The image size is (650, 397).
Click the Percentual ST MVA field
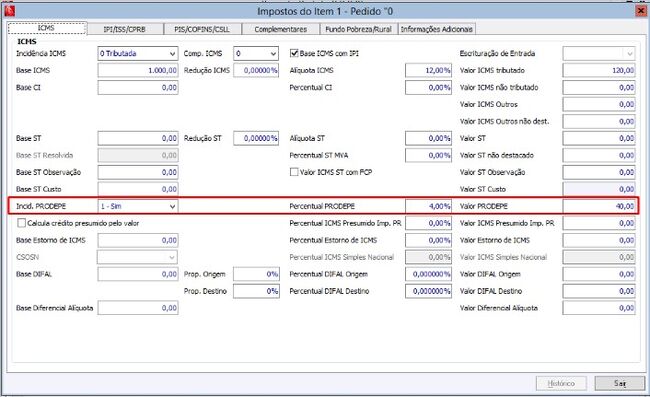pyautogui.click(x=428, y=155)
